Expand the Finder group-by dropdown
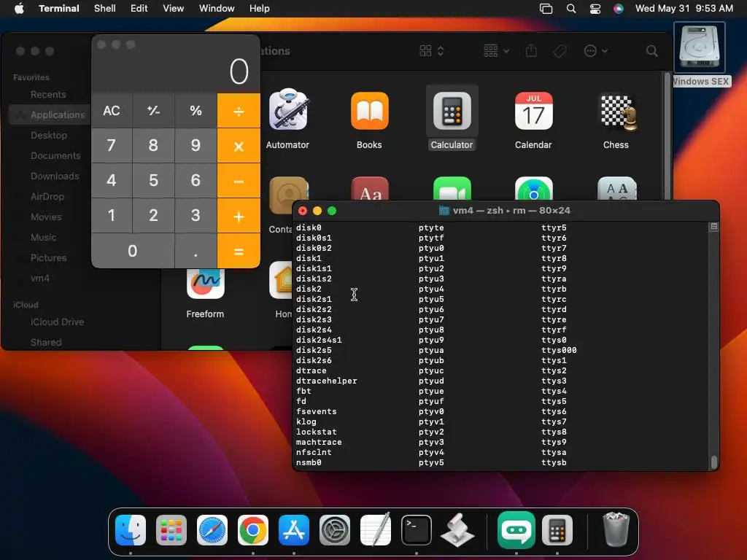The width and height of the screenshot is (747, 560). (x=496, y=50)
